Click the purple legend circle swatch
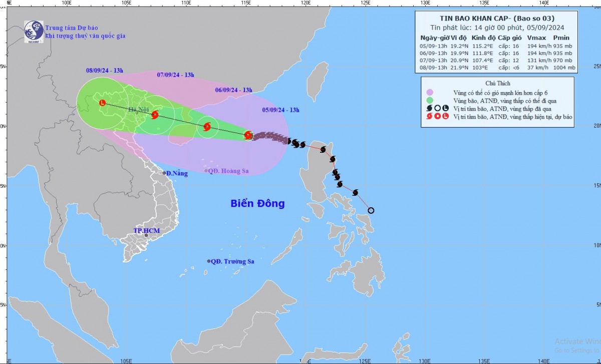 click(430, 93)
